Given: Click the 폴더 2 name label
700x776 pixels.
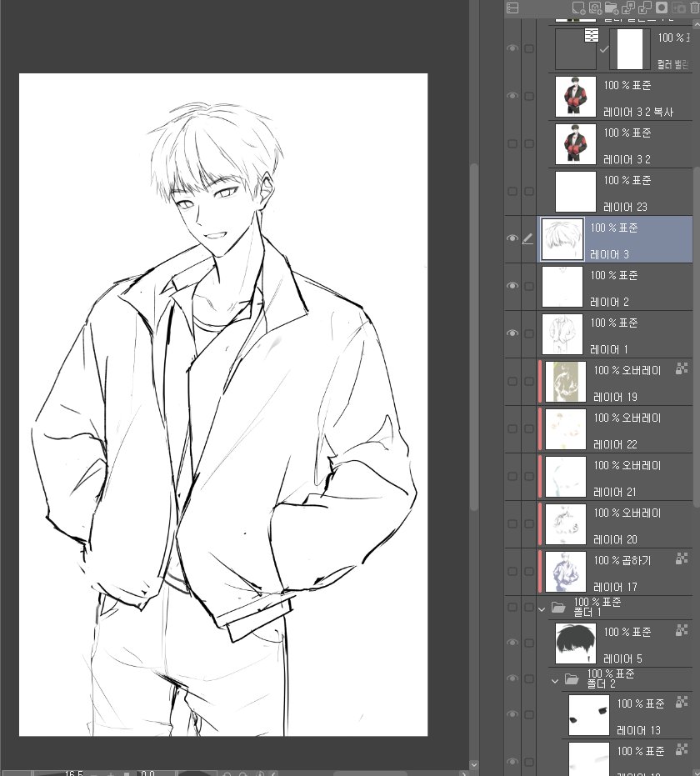Looking at the screenshot, I should pos(601,684).
